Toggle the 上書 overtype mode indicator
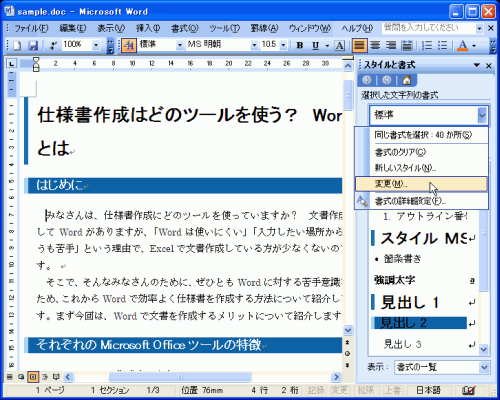 point(392,390)
